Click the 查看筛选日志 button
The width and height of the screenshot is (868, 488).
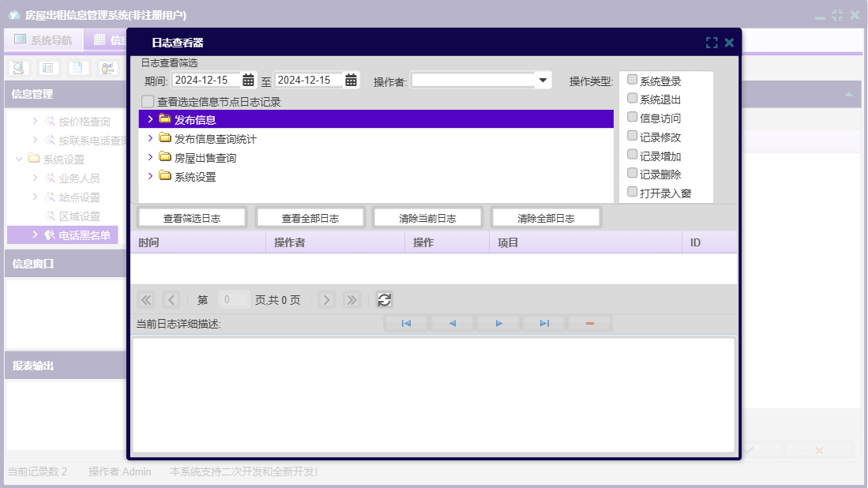192,218
